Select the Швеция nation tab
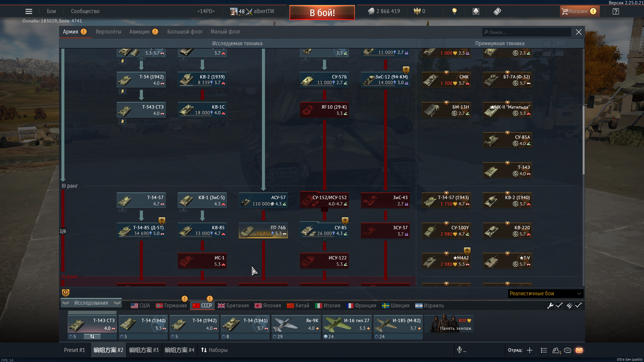This screenshot has width=644, height=362. coord(396,306)
